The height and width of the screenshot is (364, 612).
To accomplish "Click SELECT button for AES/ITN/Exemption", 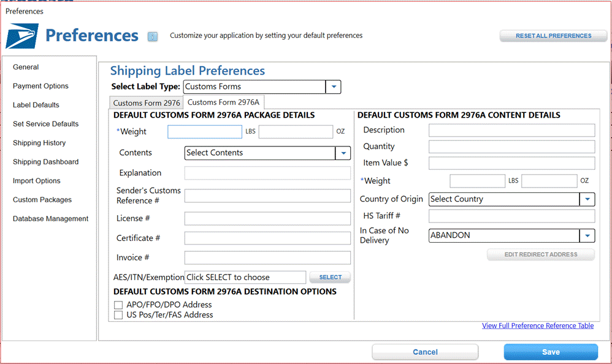I will 330,277.
